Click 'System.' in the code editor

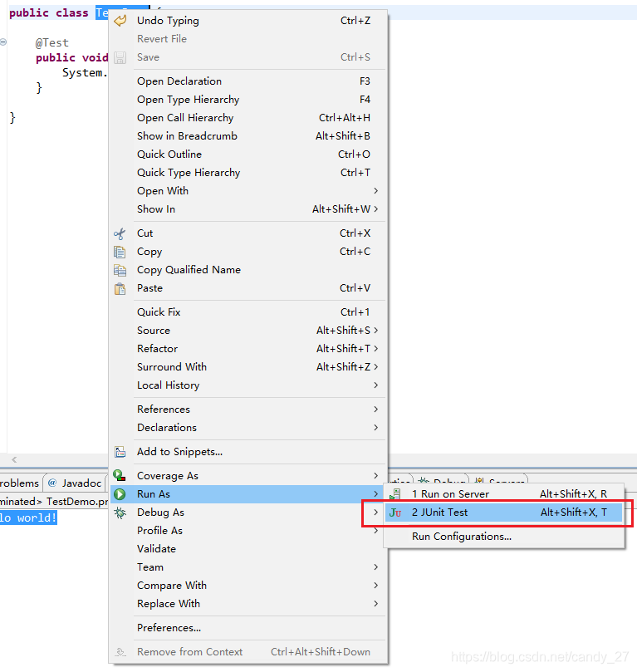(85, 73)
